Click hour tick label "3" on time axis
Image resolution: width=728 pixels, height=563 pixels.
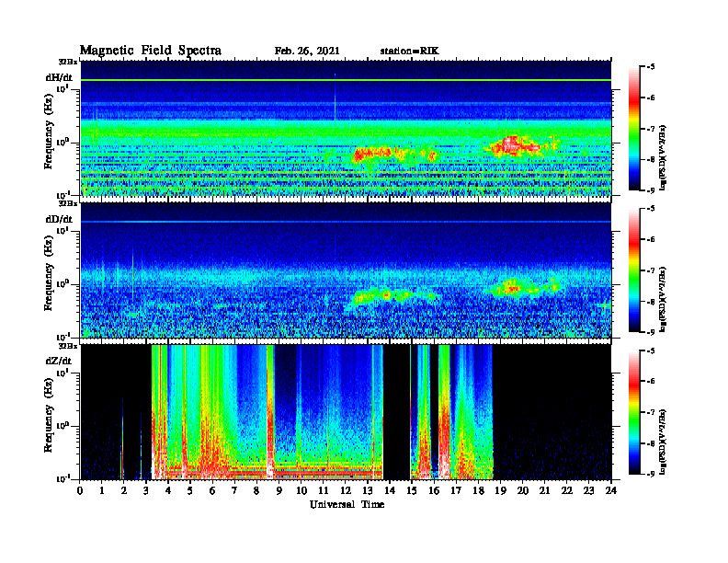click(146, 490)
